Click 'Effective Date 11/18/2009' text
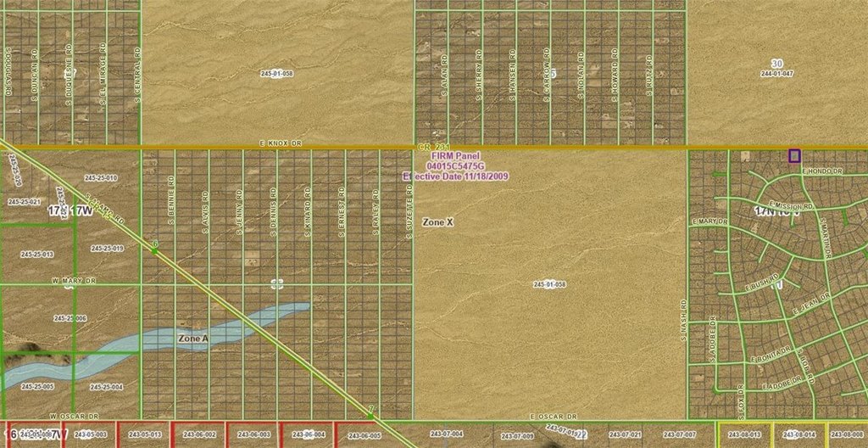 [455, 176]
